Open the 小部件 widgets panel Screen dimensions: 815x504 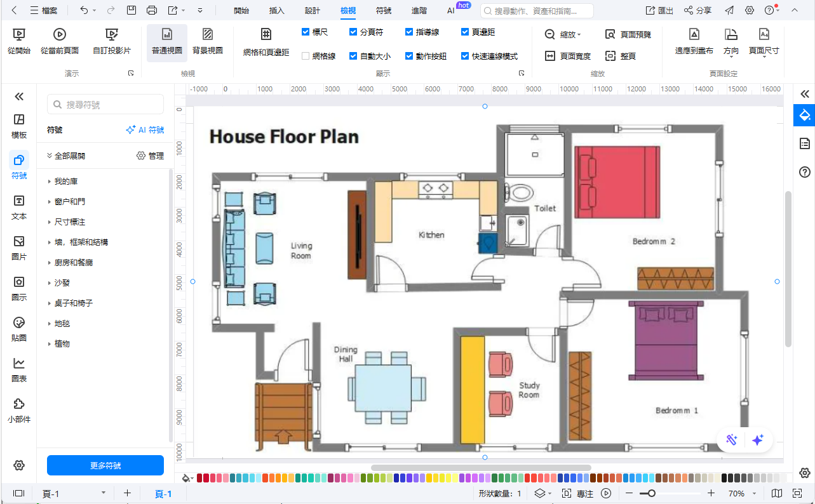[x=19, y=410]
